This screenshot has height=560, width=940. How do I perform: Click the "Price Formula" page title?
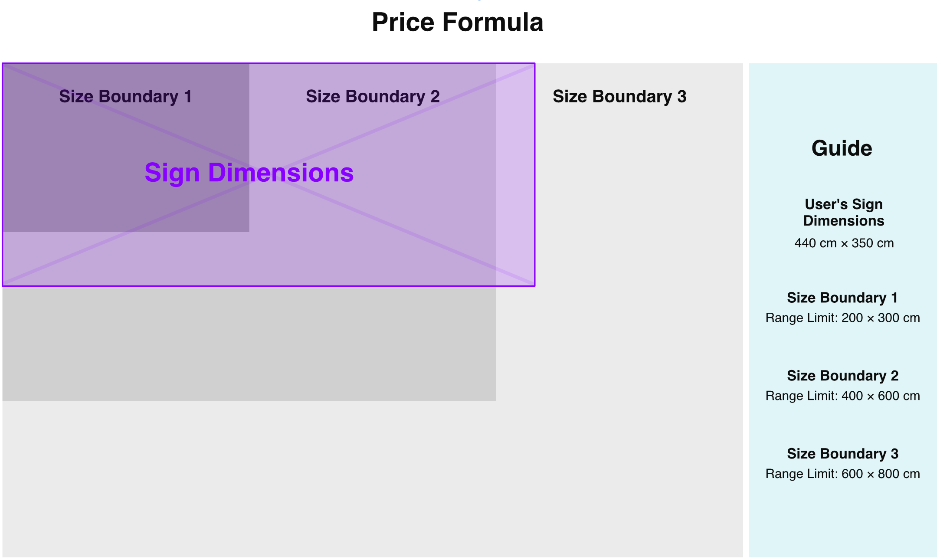[x=457, y=22]
